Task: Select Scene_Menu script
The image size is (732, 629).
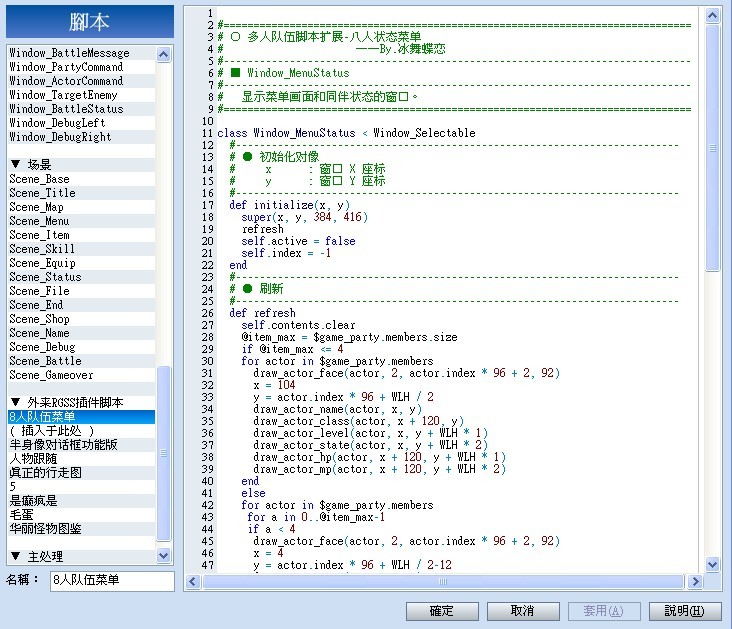Action: pos(81,221)
